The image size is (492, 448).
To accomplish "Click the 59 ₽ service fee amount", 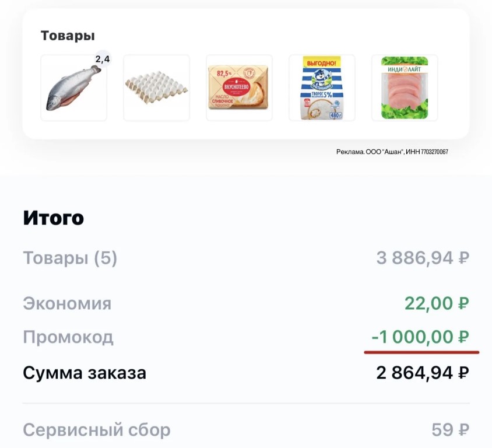I will click(450, 430).
